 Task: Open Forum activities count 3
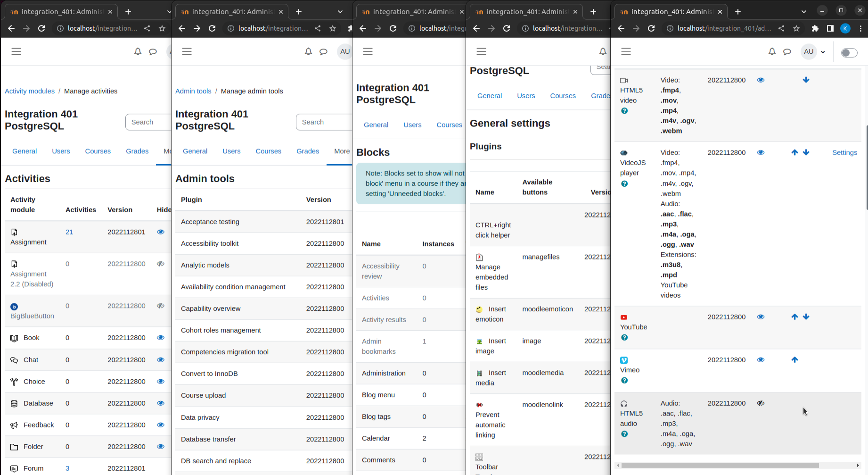(67, 468)
